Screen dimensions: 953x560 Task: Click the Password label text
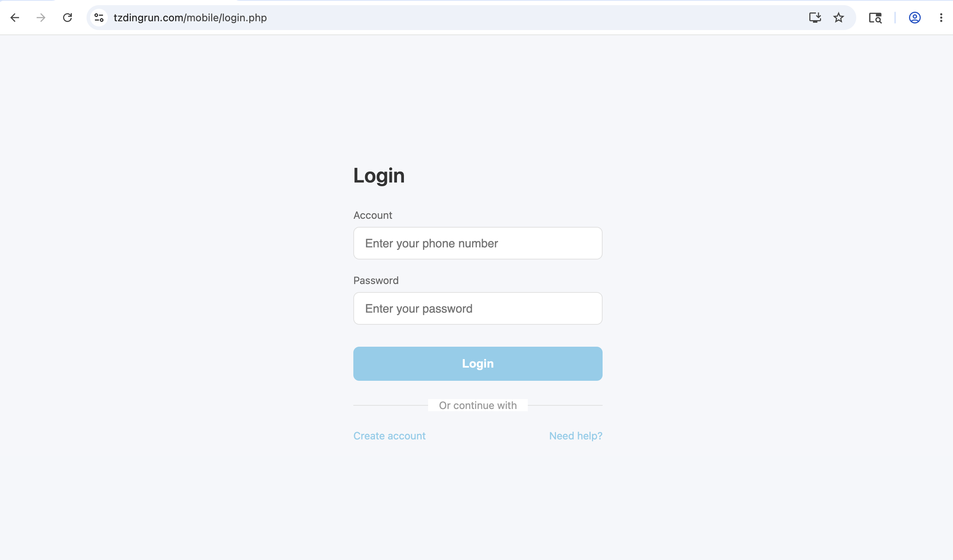(x=376, y=280)
